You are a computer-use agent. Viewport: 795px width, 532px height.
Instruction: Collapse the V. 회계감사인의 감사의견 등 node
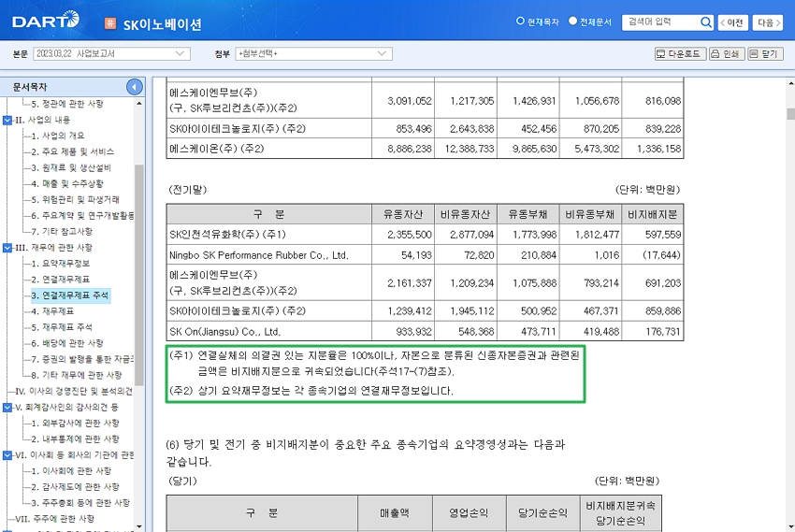(7, 408)
